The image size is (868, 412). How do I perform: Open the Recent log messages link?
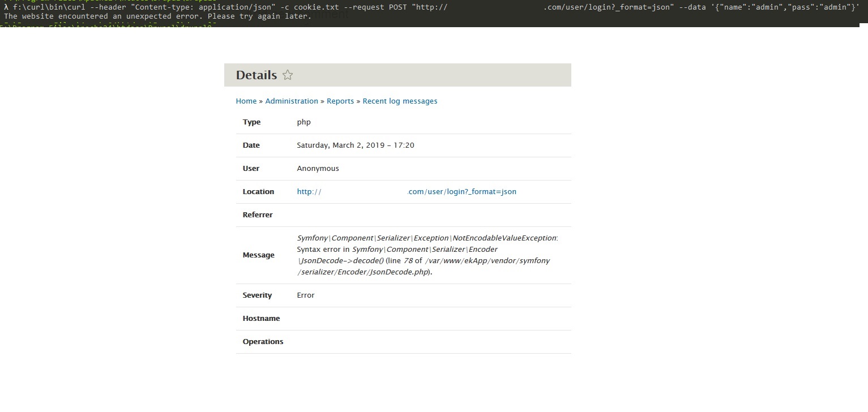click(400, 101)
